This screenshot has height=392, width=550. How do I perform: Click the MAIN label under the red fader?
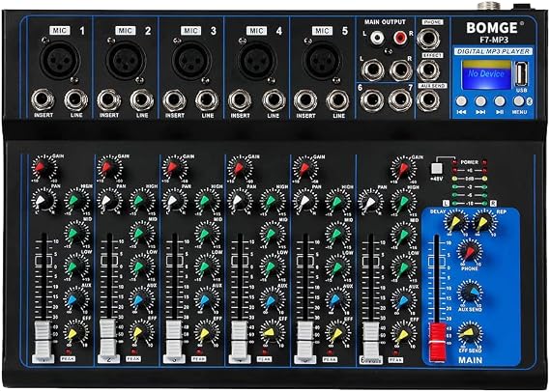point(470,360)
